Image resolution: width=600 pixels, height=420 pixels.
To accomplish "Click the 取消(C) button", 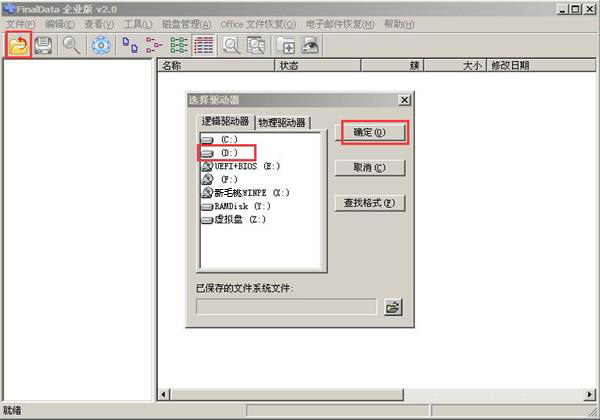I will pos(370,168).
